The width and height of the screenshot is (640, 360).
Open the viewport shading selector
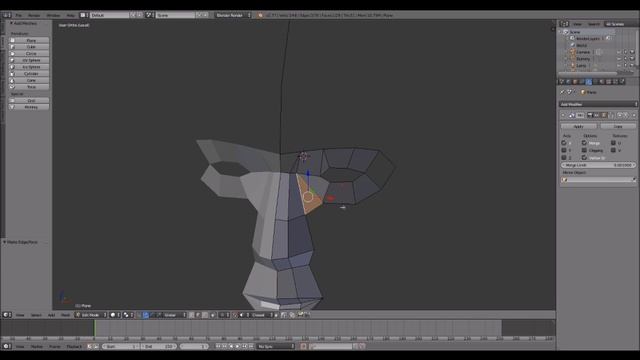click(115, 315)
